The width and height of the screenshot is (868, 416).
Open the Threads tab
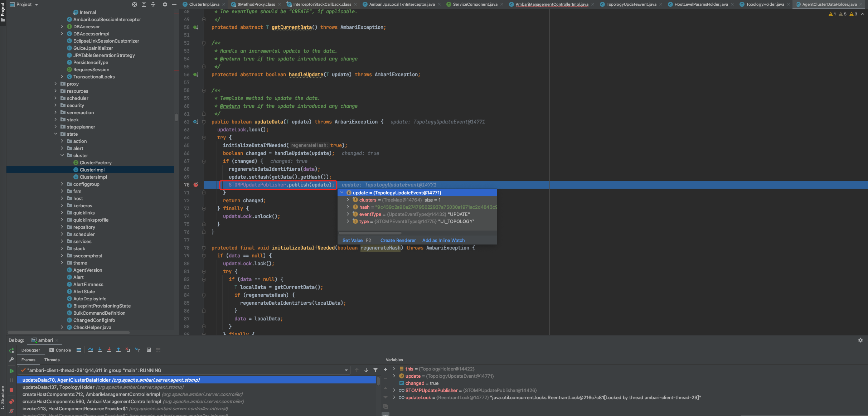coord(52,360)
